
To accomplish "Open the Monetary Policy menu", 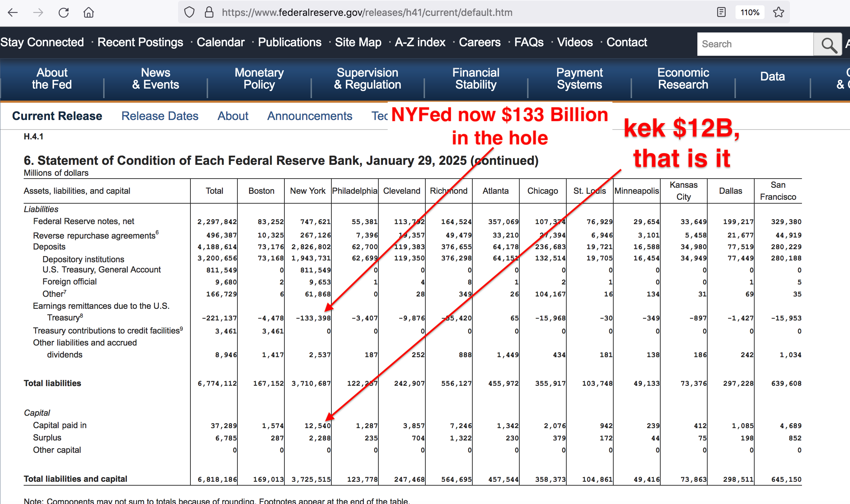I will pyautogui.click(x=259, y=79).
